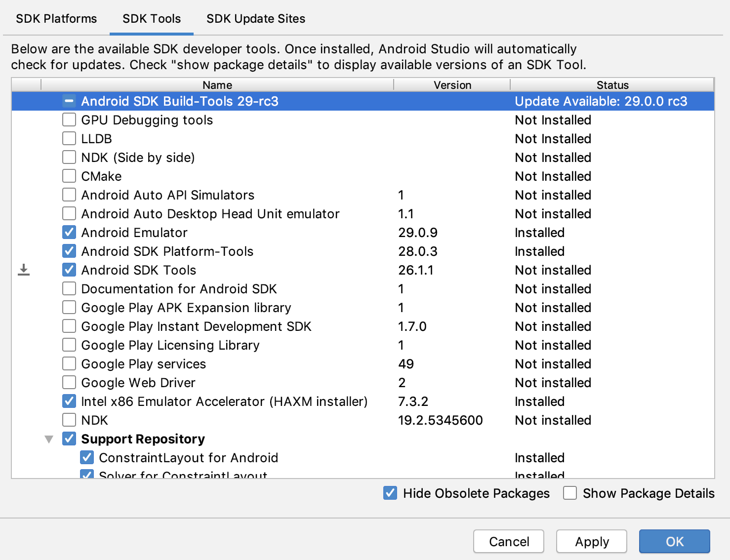Check the LLDB package
This screenshot has width=730, height=560.
[x=69, y=138]
